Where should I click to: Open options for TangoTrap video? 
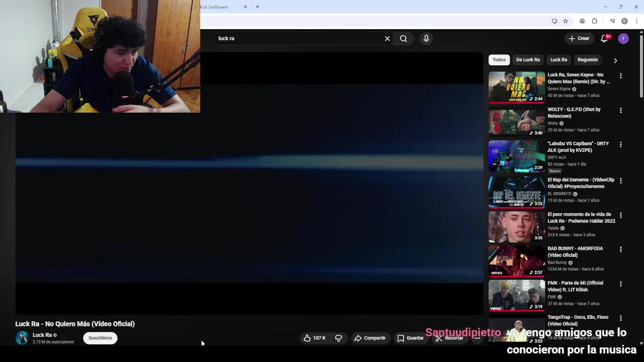(620, 318)
